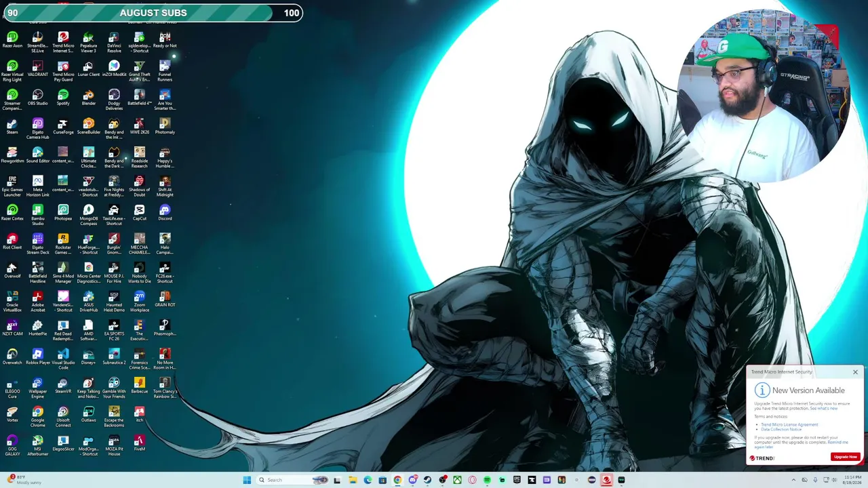868x488 pixels.
Task: Open the GOG GALAXY shortcut
Action: [12, 445]
